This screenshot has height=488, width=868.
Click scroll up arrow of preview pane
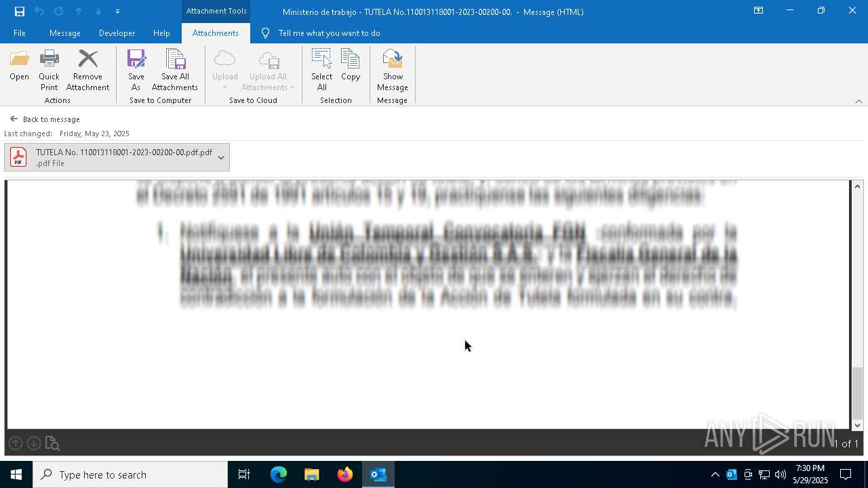(858, 186)
